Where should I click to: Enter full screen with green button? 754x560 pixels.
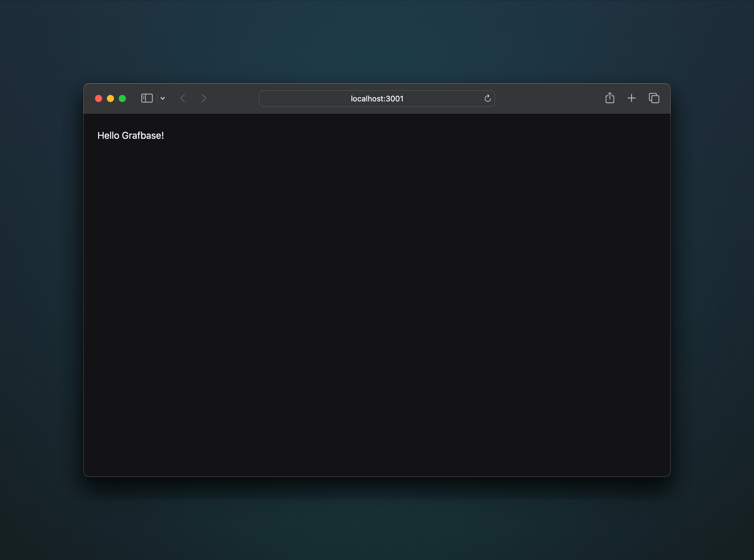pyautogui.click(x=122, y=99)
